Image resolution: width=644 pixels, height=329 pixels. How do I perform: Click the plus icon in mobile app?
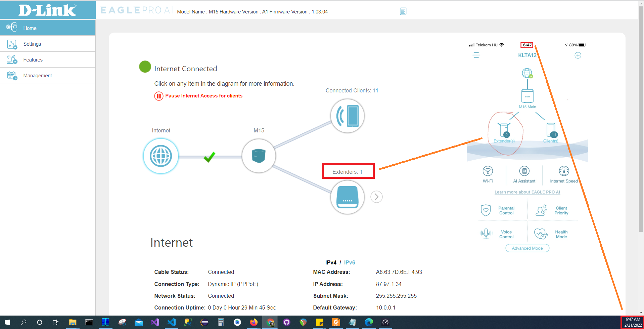(578, 55)
